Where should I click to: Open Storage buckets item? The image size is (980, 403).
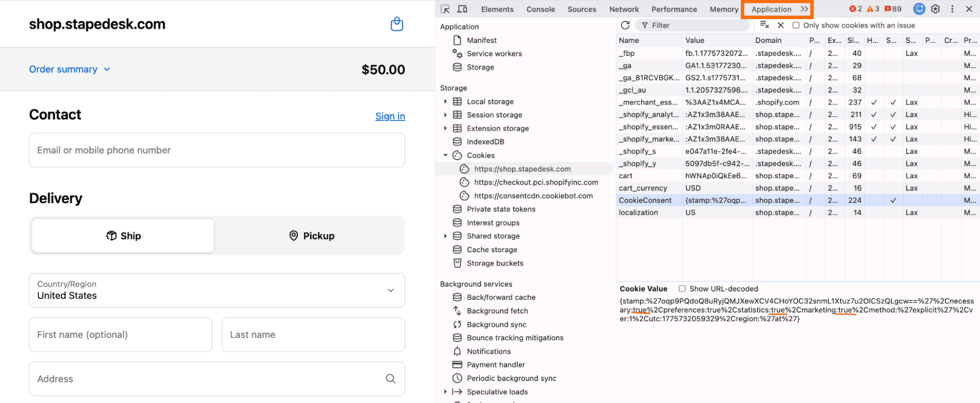495,263
